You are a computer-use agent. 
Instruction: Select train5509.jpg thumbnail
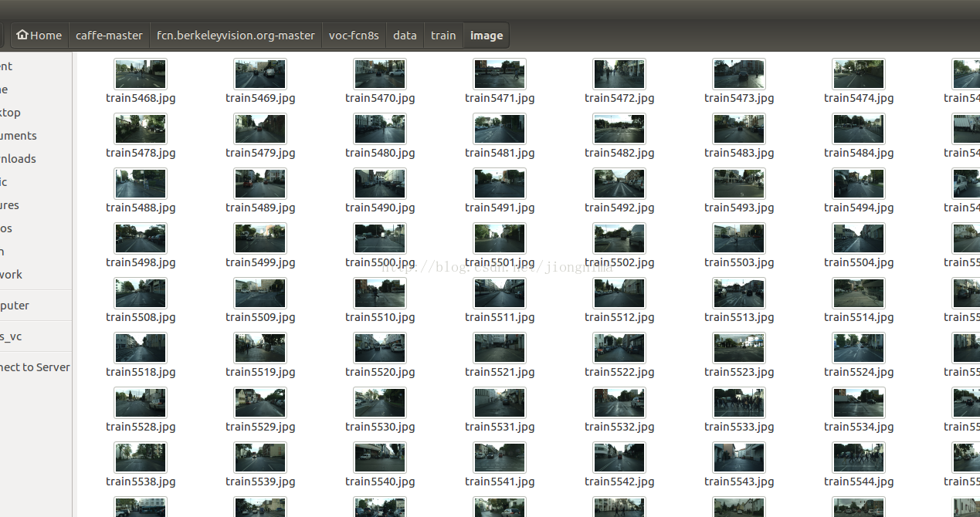[260, 293]
